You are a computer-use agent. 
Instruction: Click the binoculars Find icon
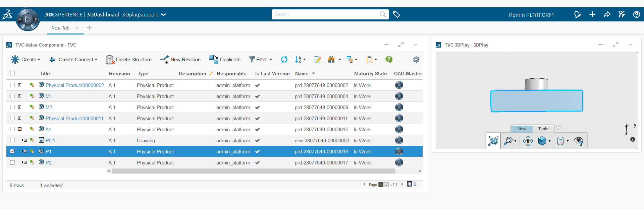coord(331,60)
